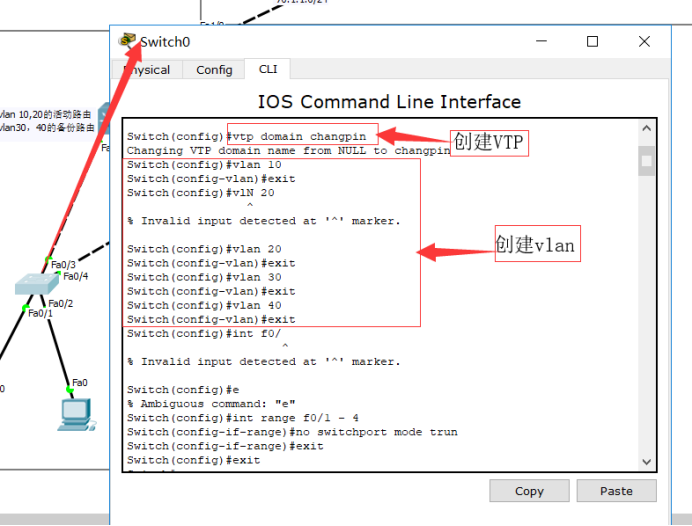The height and width of the screenshot is (526, 692).
Task: Click the last 'Switch(config)#exit' line
Action: coord(193,460)
